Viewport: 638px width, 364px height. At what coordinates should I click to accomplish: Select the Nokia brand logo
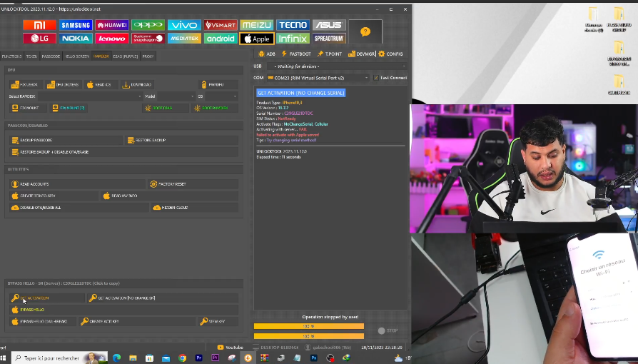[76, 39]
